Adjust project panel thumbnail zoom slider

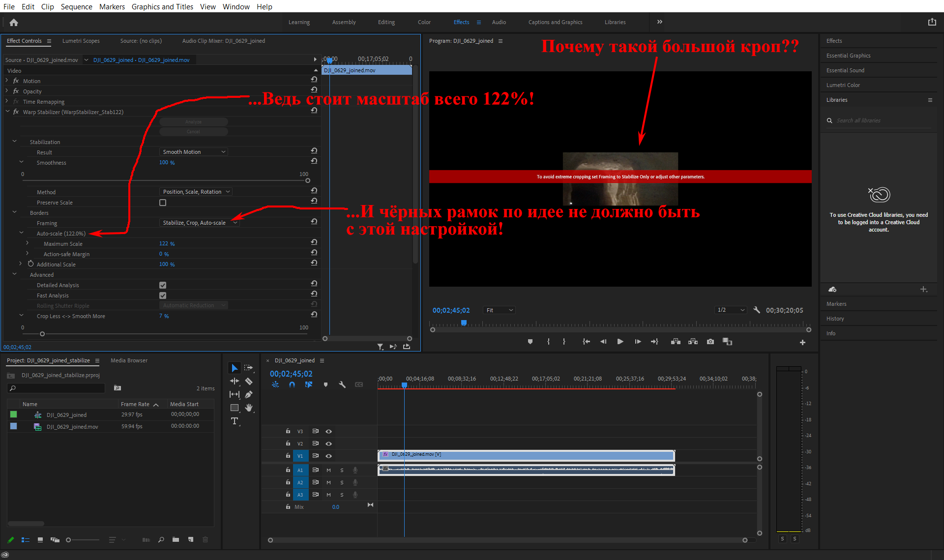pyautogui.click(x=68, y=540)
